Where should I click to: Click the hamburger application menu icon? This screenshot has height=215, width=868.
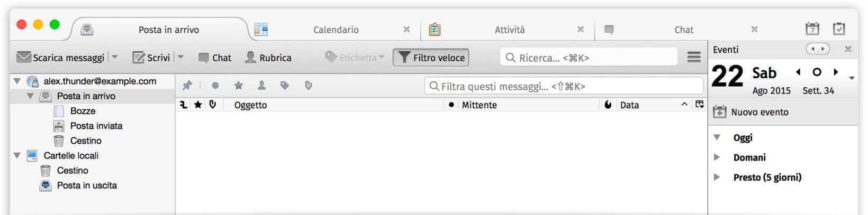coord(694,57)
